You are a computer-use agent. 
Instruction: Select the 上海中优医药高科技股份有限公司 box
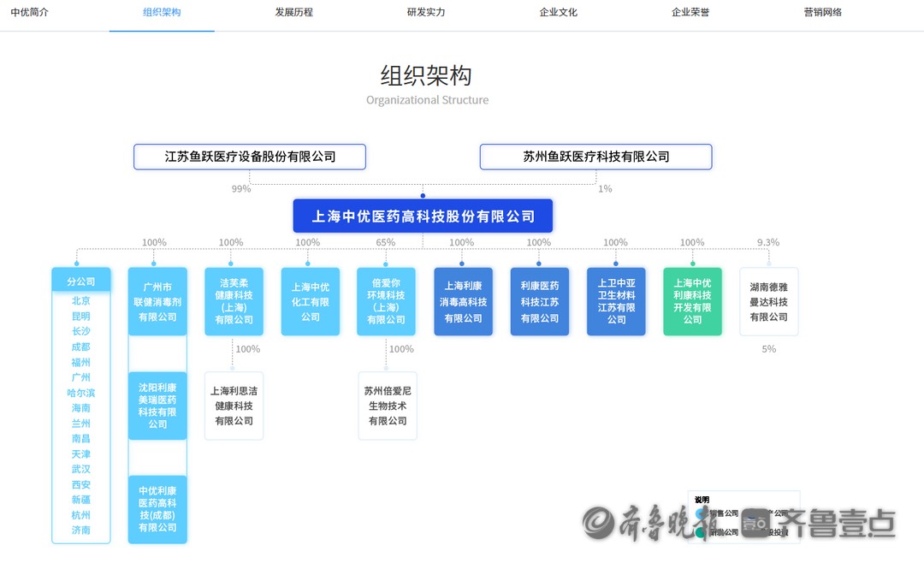point(423,216)
